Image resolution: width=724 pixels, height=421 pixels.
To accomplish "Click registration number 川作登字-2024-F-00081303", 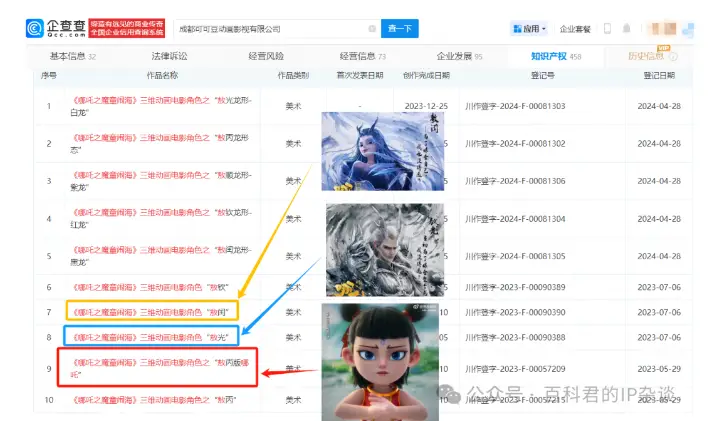I will (x=515, y=106).
